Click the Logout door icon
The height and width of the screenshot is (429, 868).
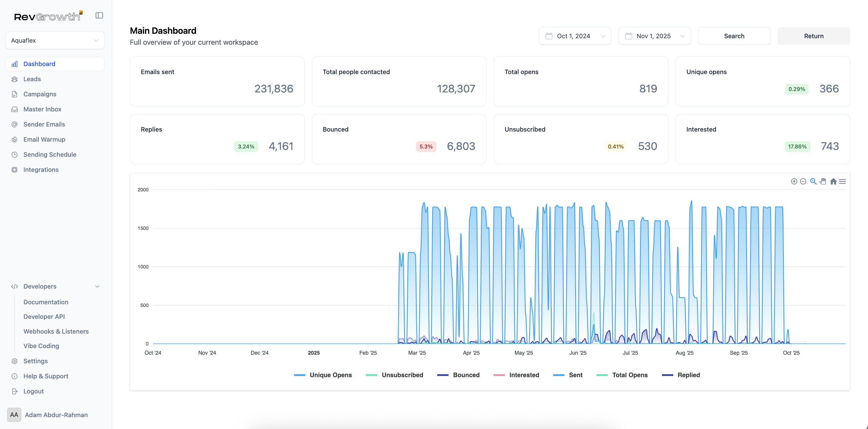coord(15,392)
